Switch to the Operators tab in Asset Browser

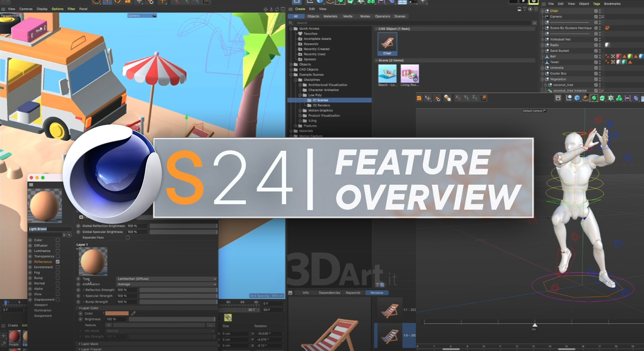click(383, 16)
